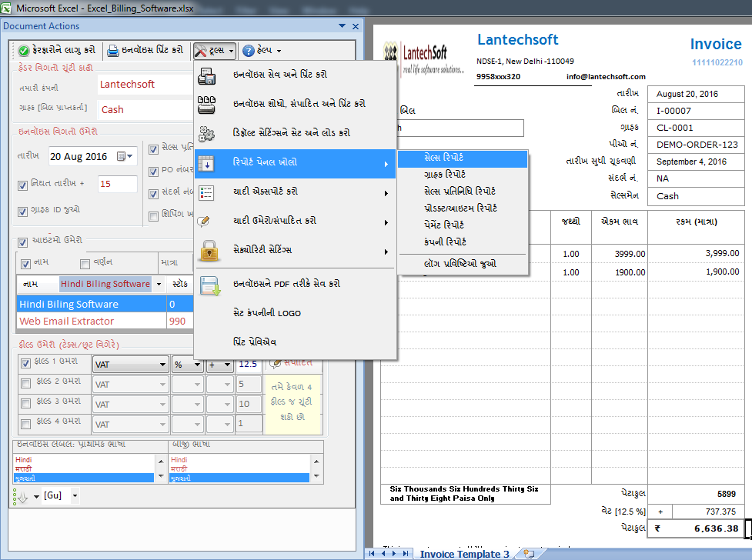Switch to Invoice Template 3 sheet tab

point(465,555)
